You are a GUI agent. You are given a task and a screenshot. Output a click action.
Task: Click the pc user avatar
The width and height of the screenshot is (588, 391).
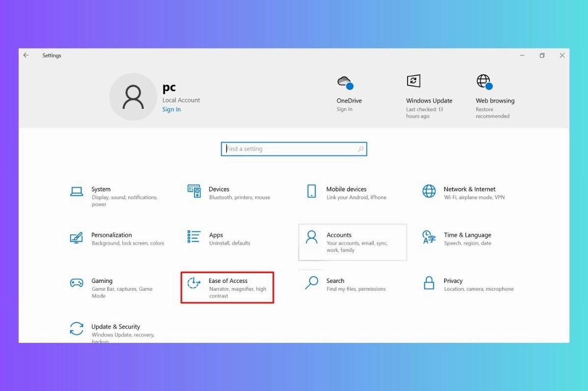coord(133,96)
